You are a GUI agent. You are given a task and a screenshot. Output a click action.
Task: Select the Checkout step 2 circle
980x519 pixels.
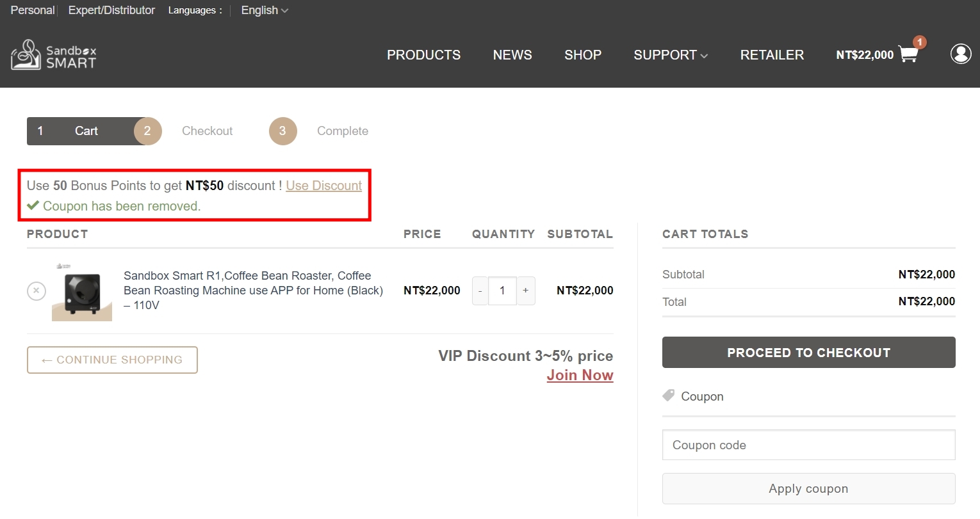tap(147, 131)
